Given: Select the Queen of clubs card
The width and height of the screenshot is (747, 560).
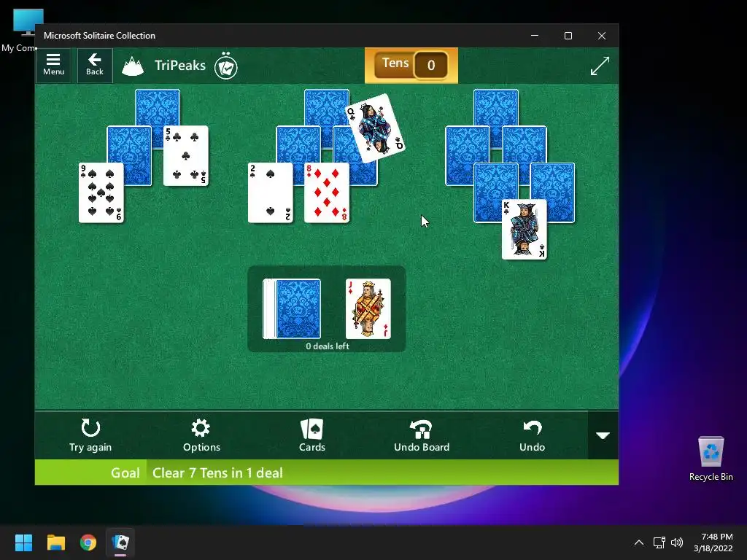Looking at the screenshot, I should click(376, 128).
